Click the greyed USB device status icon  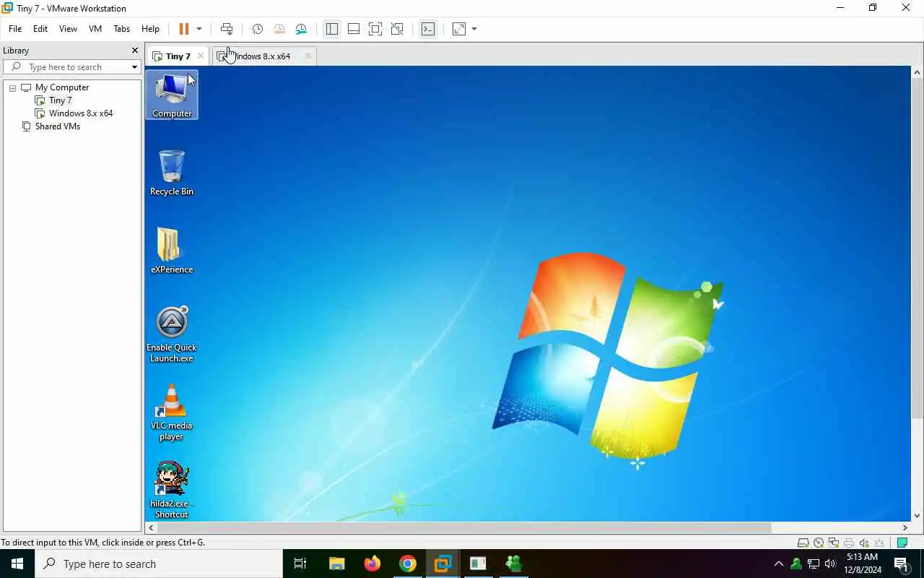[x=879, y=543]
